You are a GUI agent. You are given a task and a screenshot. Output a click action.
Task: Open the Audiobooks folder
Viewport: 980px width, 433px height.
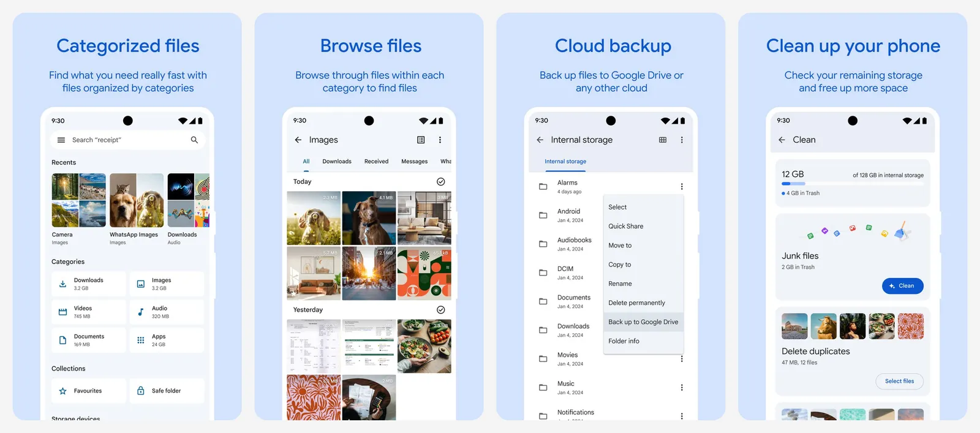(x=566, y=244)
